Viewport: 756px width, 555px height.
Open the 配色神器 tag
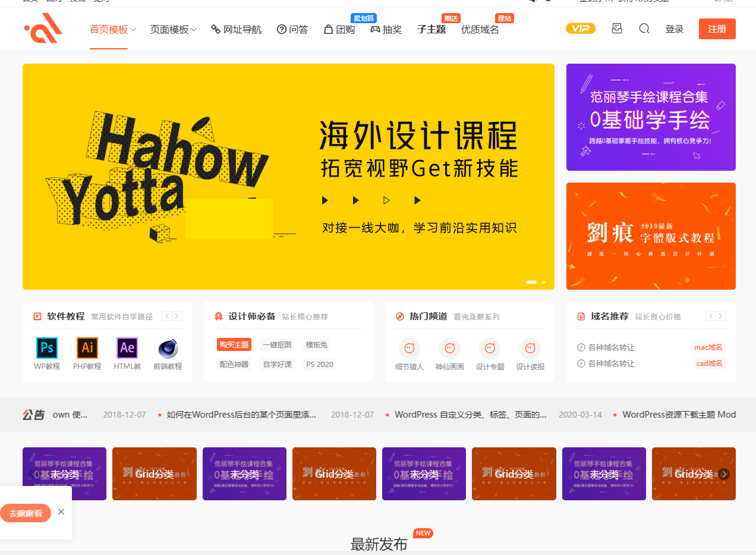pos(234,364)
